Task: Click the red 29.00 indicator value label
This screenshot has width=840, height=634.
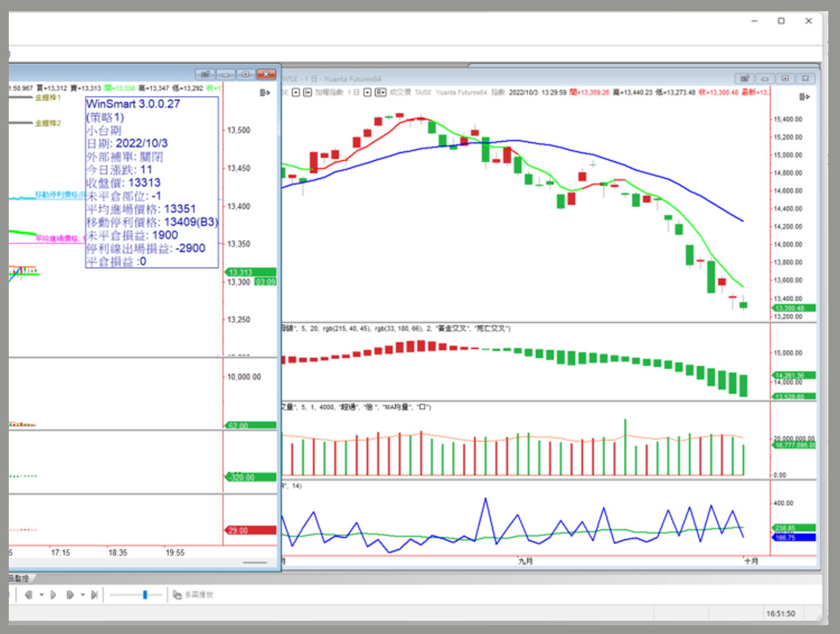Action: tap(251, 530)
